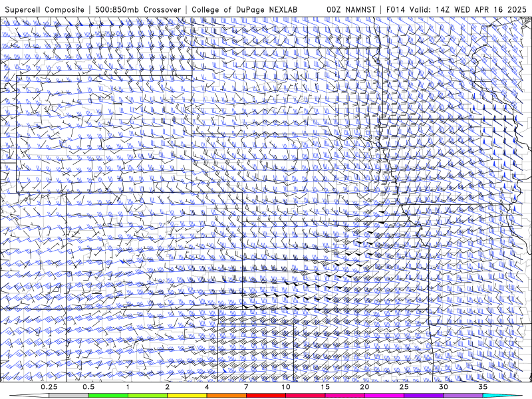Click the white arrow below 0.25 on color bar
The height and width of the screenshot is (399, 532).
[29, 396]
